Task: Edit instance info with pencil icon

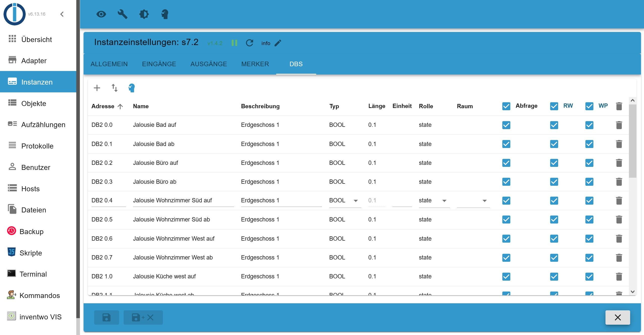Action: click(278, 43)
